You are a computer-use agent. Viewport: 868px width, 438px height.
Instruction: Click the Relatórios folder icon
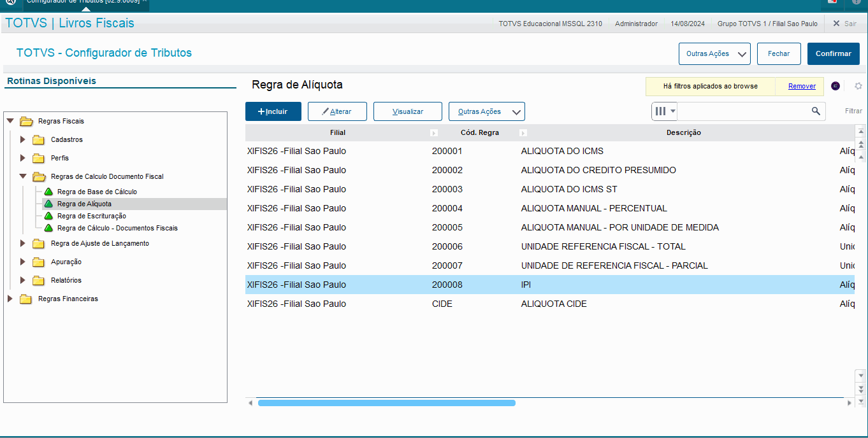pyautogui.click(x=39, y=281)
